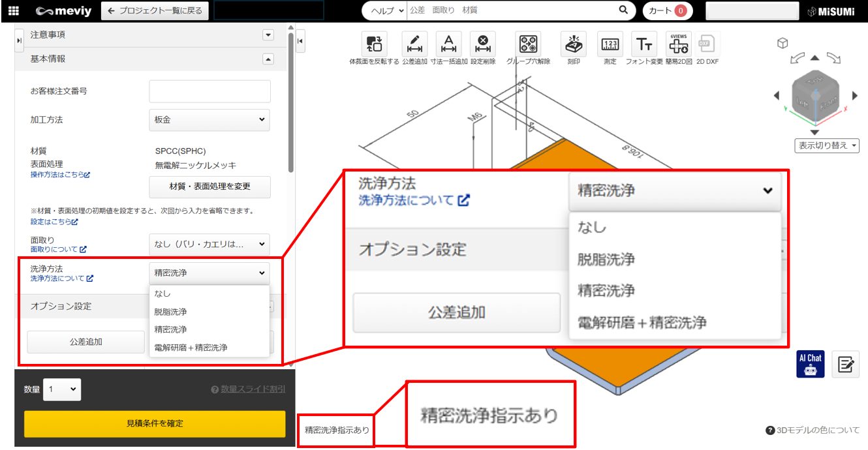
Task: Open the ヘルプ menu
Action: 384,10
